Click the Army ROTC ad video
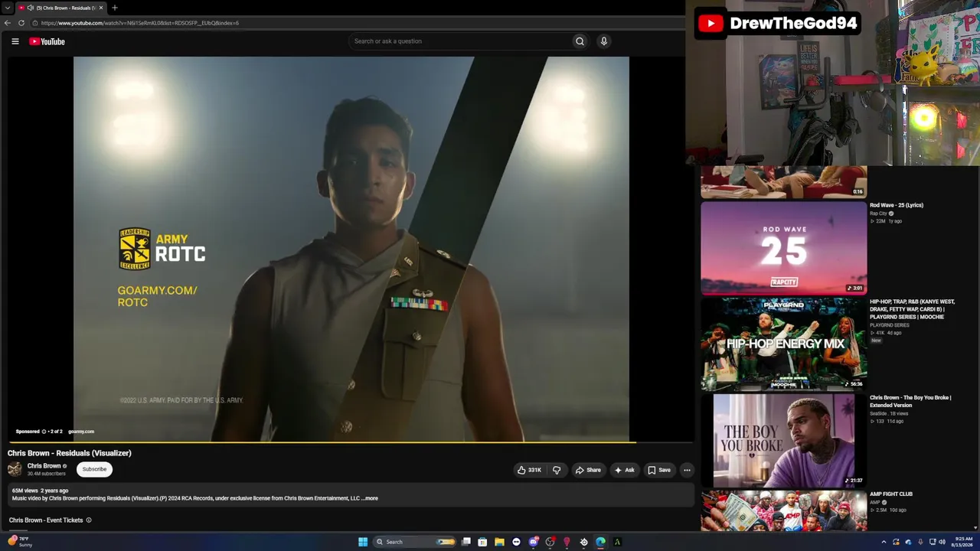 (x=351, y=249)
